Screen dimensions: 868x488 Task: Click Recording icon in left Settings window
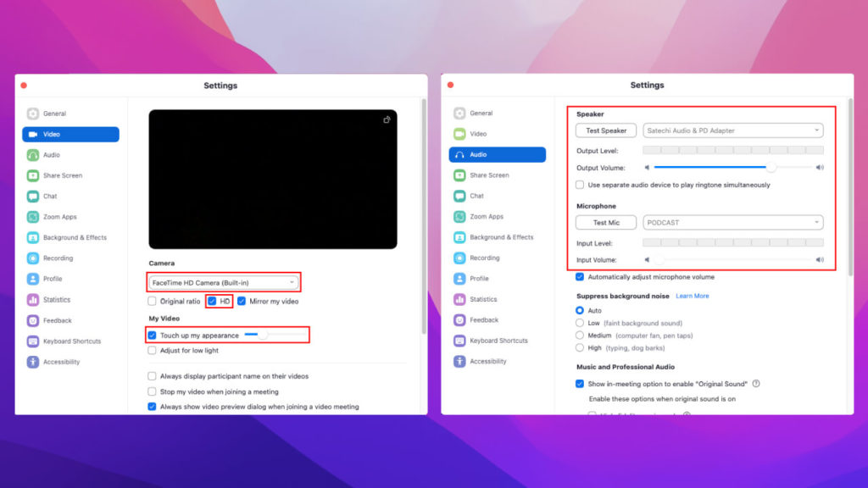click(33, 258)
